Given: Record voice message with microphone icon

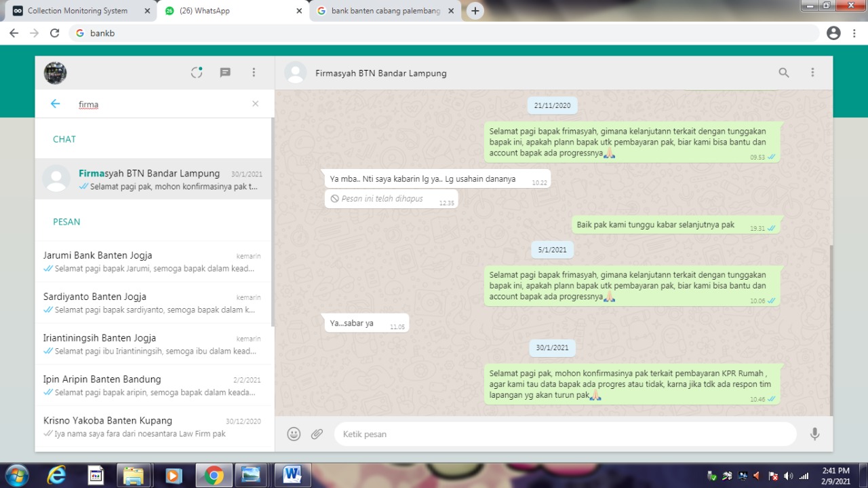Looking at the screenshot, I should [814, 434].
